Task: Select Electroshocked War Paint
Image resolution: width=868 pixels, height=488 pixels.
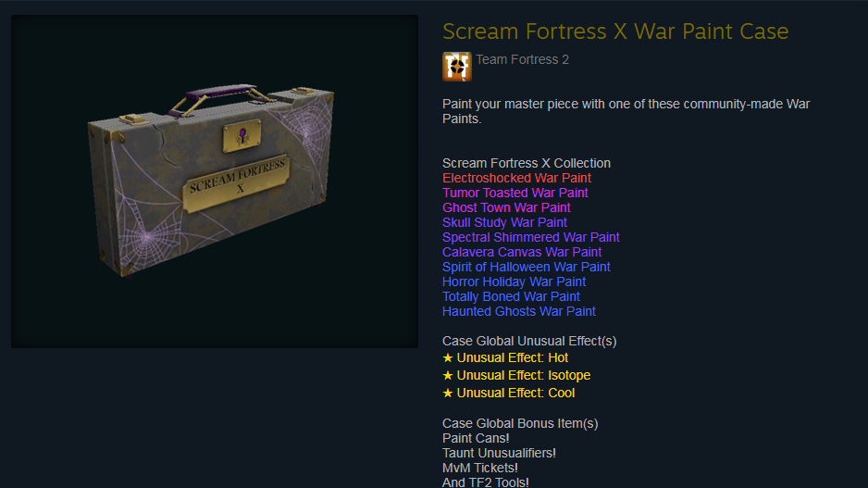Action: [x=516, y=178]
